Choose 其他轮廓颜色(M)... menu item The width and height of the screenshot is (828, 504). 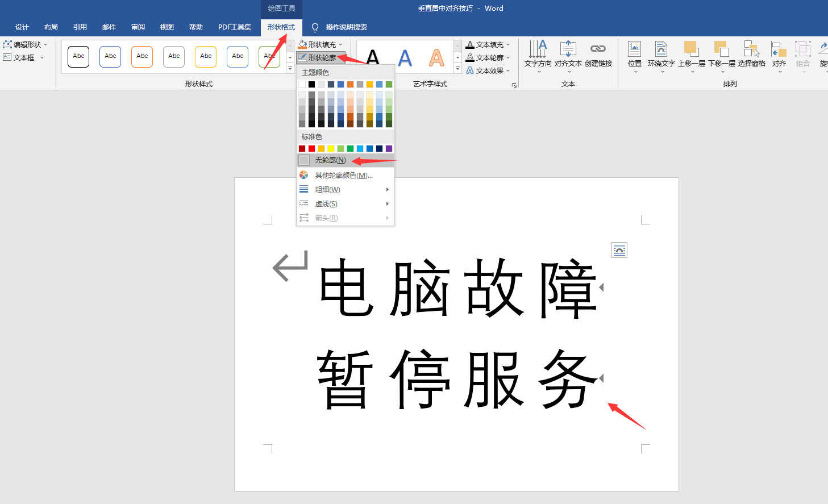[x=346, y=175]
